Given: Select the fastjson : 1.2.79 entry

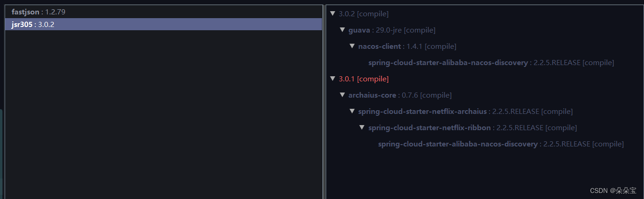Looking at the screenshot, I should pyautogui.click(x=163, y=12).
